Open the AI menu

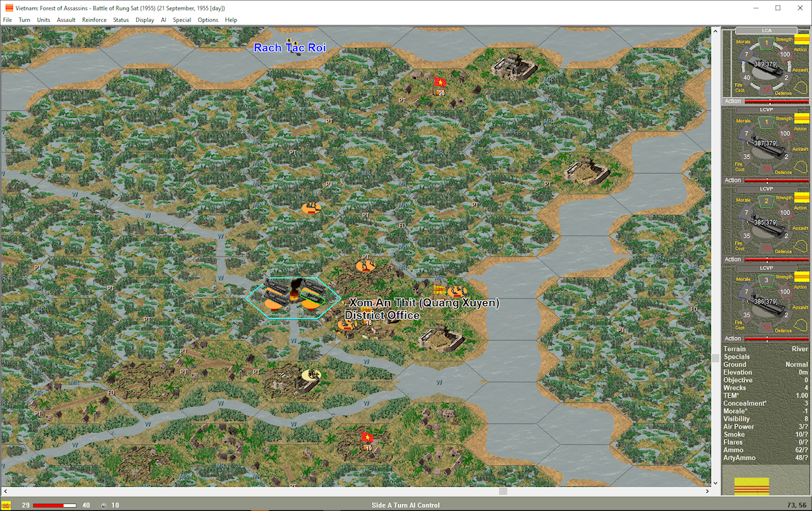pyautogui.click(x=164, y=20)
